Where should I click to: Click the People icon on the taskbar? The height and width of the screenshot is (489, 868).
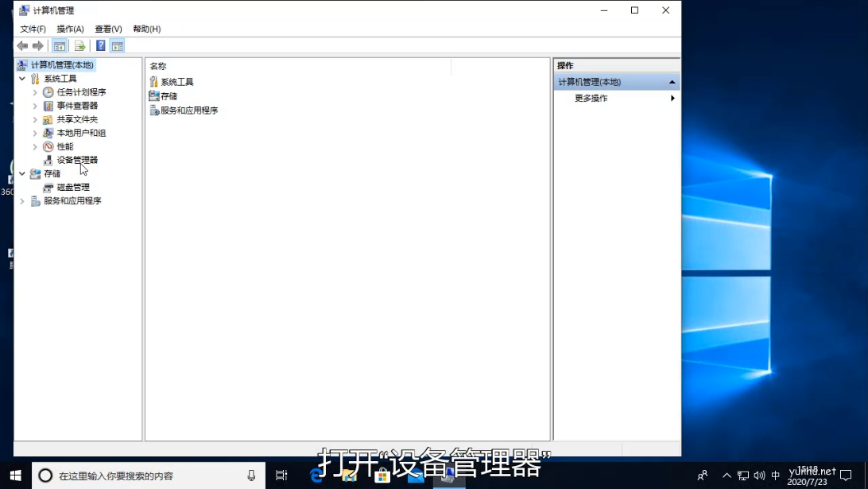point(703,475)
